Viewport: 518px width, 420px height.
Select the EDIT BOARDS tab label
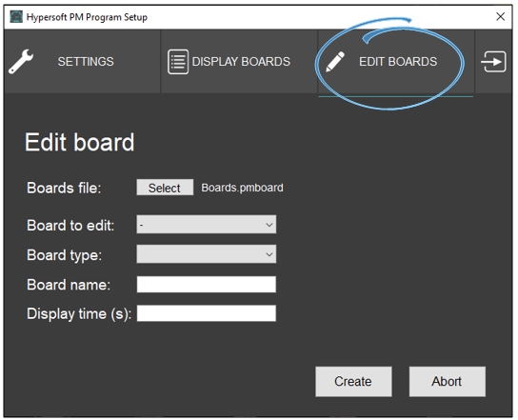(x=398, y=62)
